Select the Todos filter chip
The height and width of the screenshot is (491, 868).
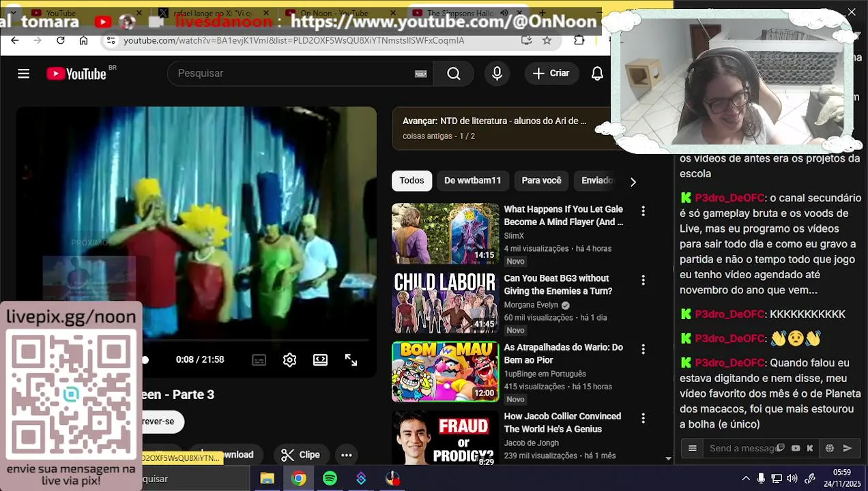[411, 181]
